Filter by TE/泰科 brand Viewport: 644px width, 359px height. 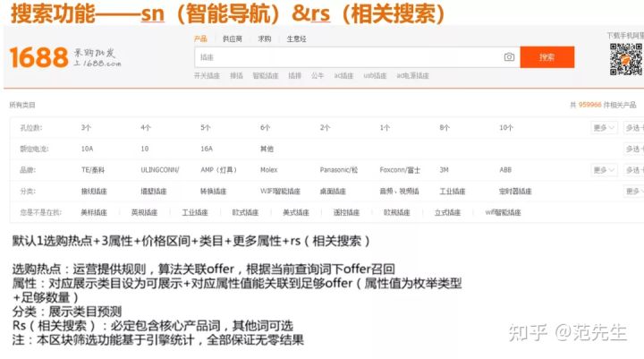coord(93,170)
